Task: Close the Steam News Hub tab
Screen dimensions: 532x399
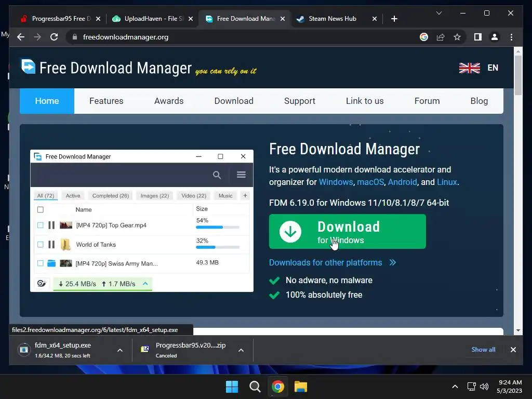Action: point(375,19)
